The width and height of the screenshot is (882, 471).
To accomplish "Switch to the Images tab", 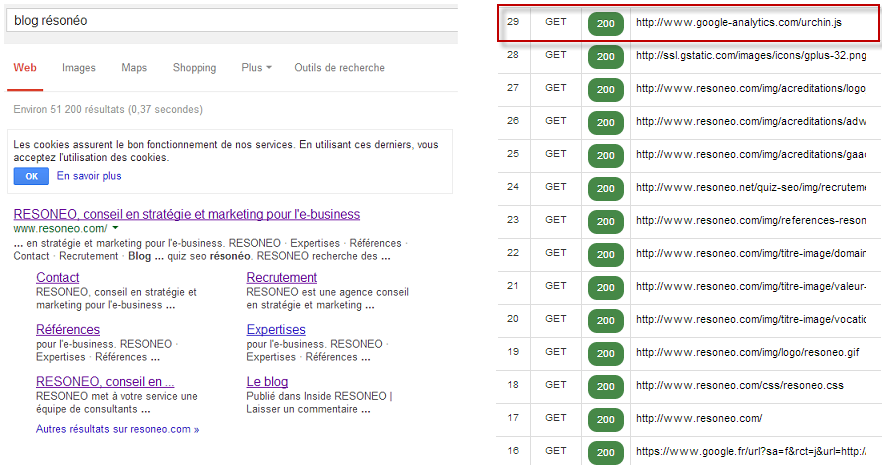I will click(79, 68).
